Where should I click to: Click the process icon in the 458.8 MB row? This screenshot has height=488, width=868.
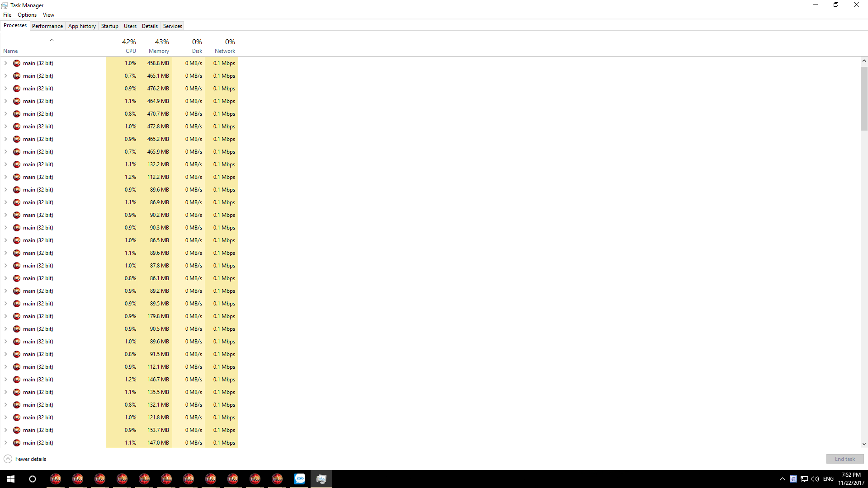17,63
